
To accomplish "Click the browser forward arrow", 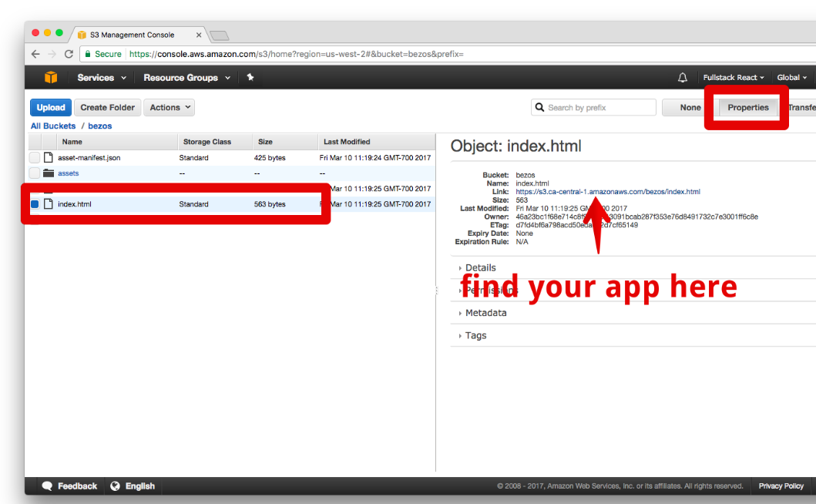I will pyautogui.click(x=52, y=54).
